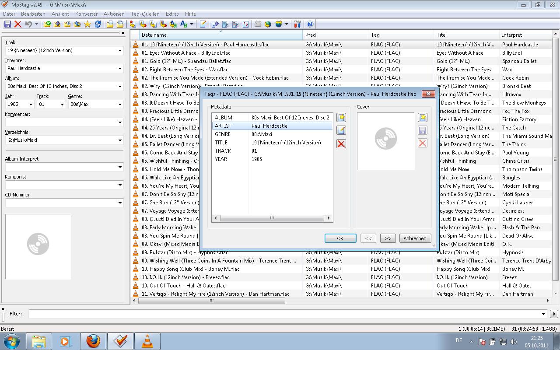Screen dimensions: 560x392
Task: Click the metadata list horizontal scrollbar
Action: coord(272,218)
